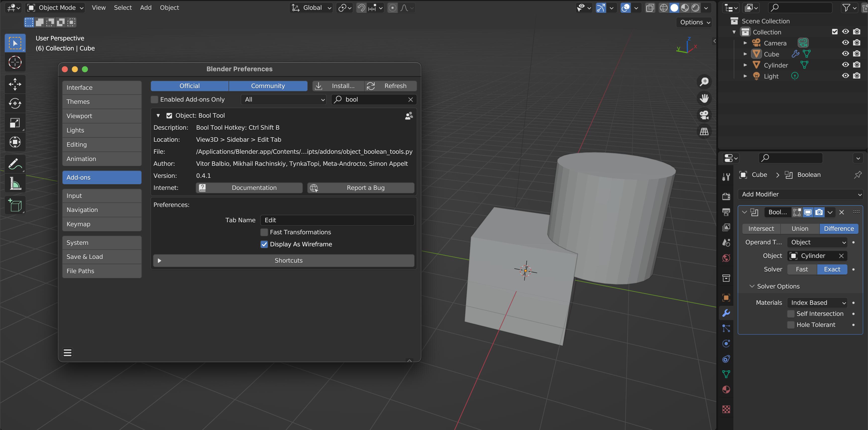Switch perspective/orthographic grid gizmo
Screen dimensions: 868x430
pyautogui.click(x=704, y=131)
